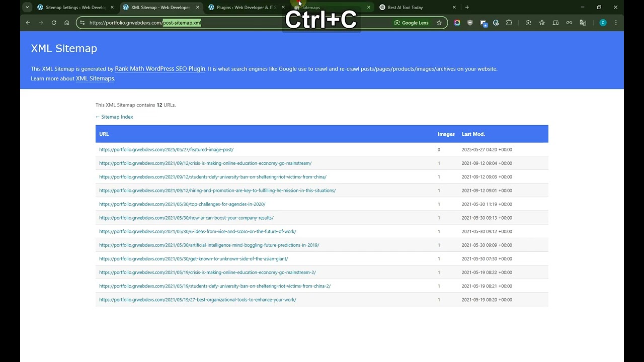Open the extensions puzzle-piece menu
Screen dimensions: 644x362
(x=509, y=23)
